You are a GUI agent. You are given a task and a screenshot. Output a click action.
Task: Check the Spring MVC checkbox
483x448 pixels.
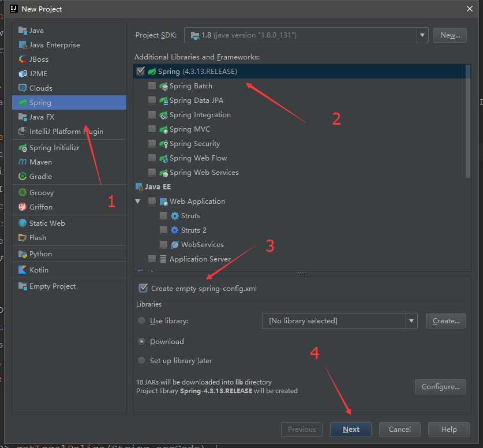click(152, 129)
